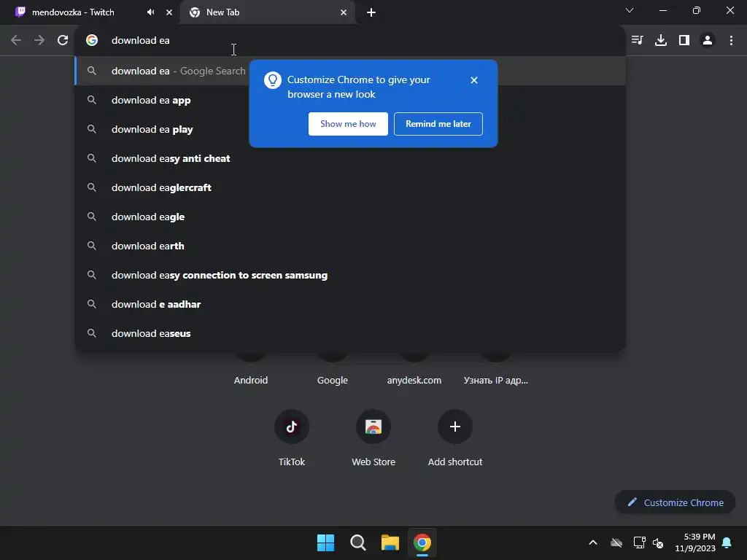Choose "download ea app" suggestion
The width and height of the screenshot is (747, 560).
pyautogui.click(x=350, y=100)
